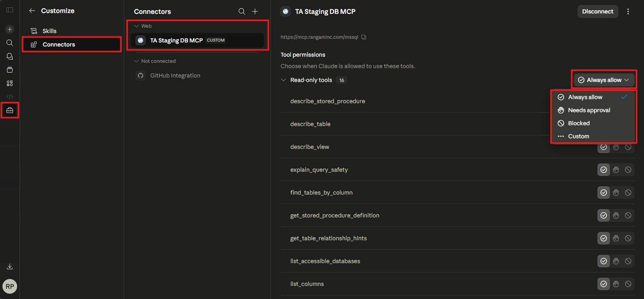Set list_accessible_databases to needs approval

coord(616,261)
